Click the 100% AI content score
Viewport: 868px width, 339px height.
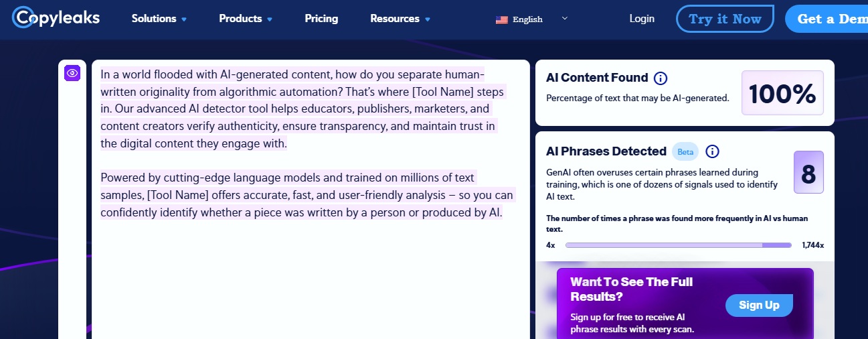tap(782, 94)
